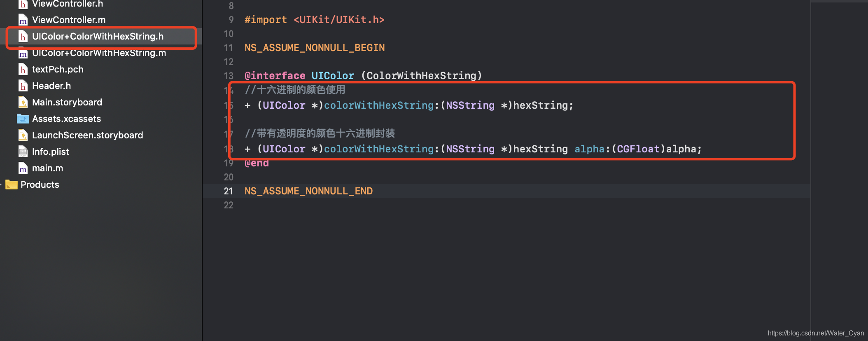Open UIColor+ColorWithHexString.m implementation file
The width and height of the screenshot is (868, 341).
[x=99, y=53]
